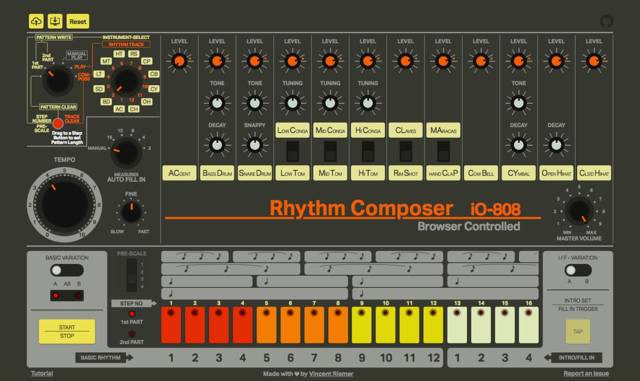This screenshot has width=640, height=381.
Task: Click step button 1
Action: pyautogui.click(x=171, y=325)
